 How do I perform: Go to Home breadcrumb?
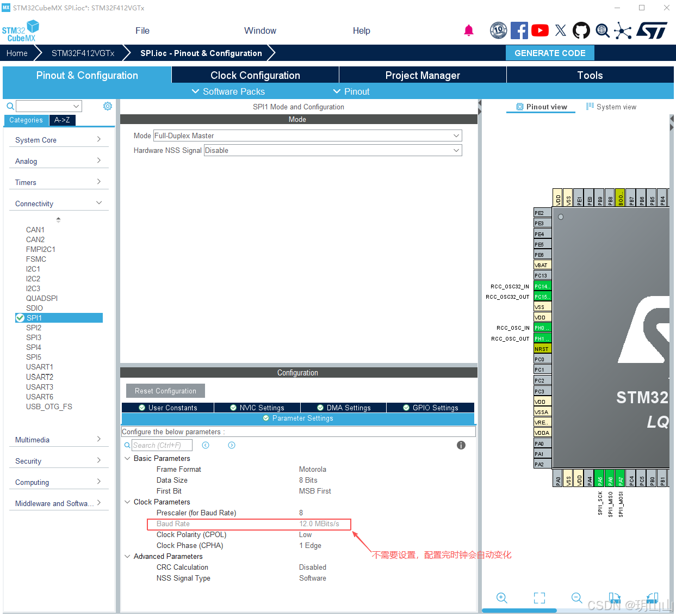[17, 53]
